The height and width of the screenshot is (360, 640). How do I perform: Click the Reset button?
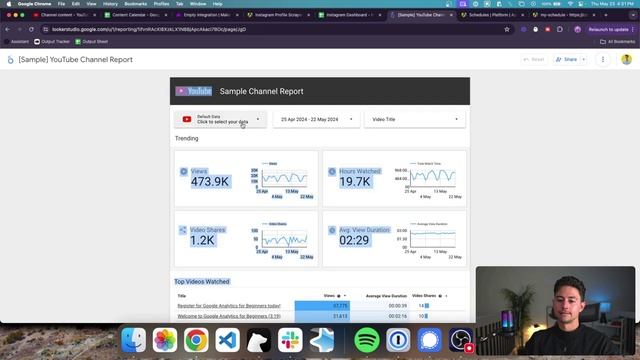click(x=534, y=60)
